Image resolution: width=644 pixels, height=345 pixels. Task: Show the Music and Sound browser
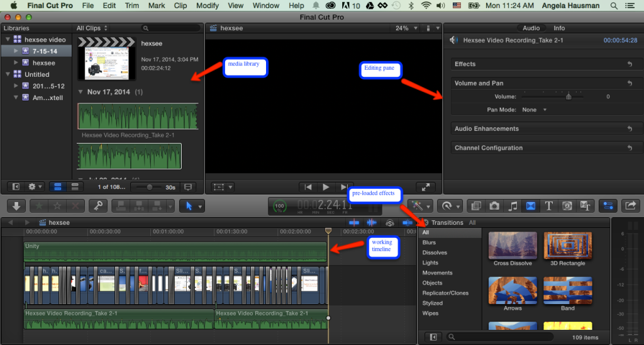(513, 206)
